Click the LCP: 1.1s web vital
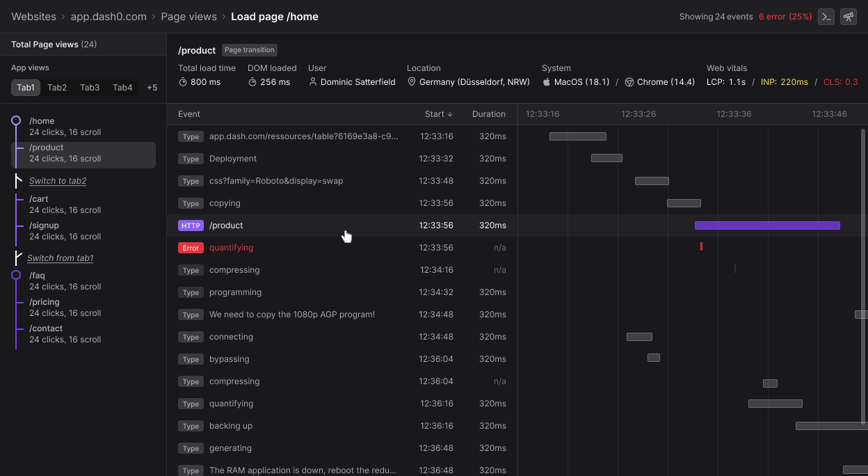 (726, 82)
